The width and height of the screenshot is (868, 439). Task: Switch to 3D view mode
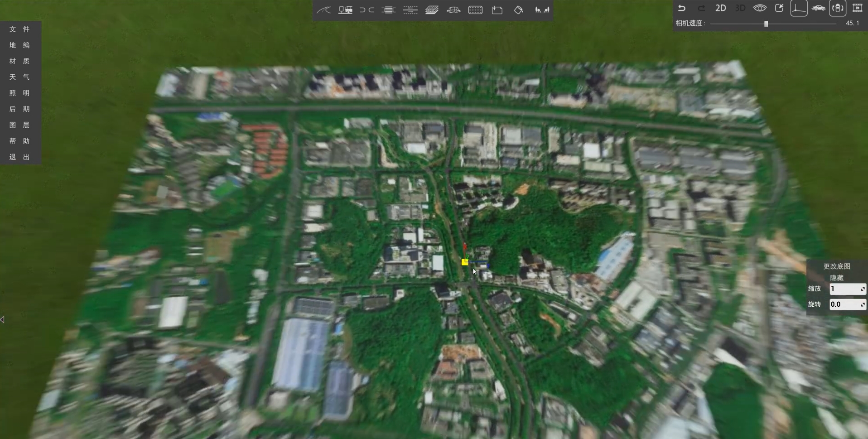740,8
